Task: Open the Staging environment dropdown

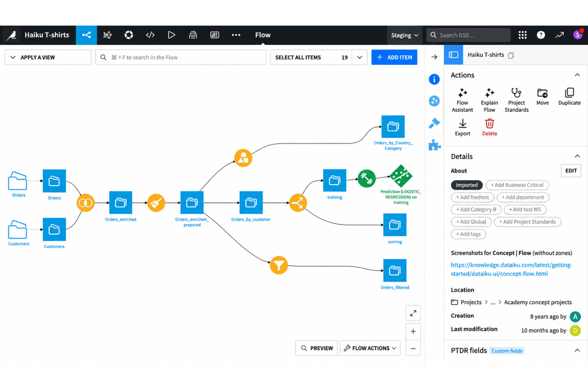Action: tap(404, 35)
